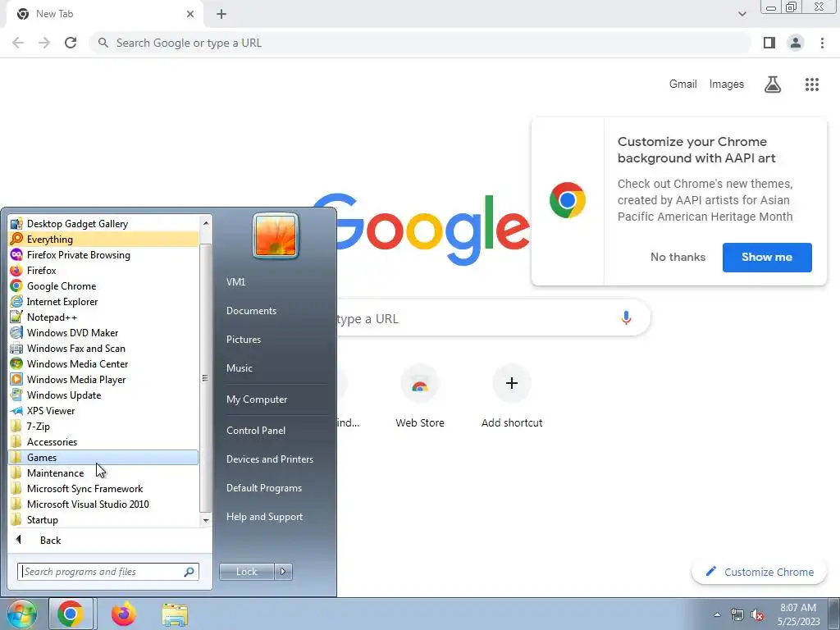Open Default Programs
The width and height of the screenshot is (840, 630).
point(264,488)
